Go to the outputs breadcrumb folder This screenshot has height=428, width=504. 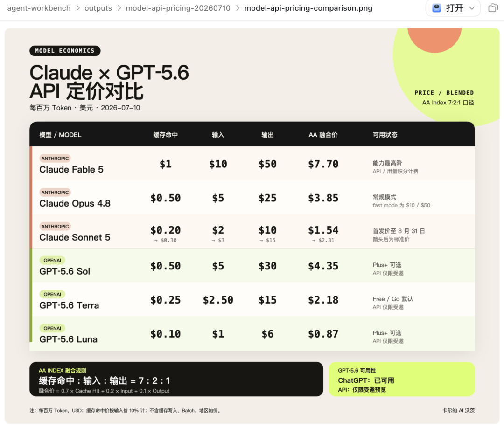tap(98, 8)
